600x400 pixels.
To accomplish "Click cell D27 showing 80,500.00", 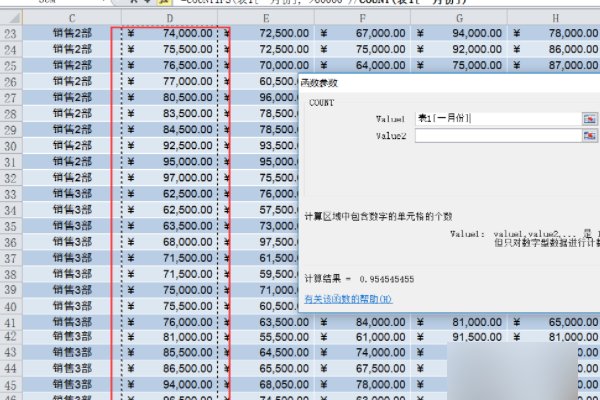I will point(170,98).
